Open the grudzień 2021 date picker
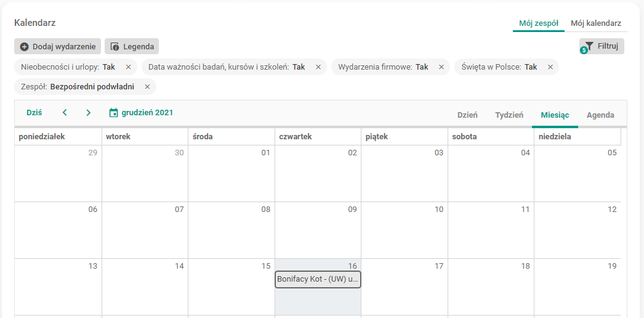This screenshot has width=644, height=318. click(x=147, y=113)
